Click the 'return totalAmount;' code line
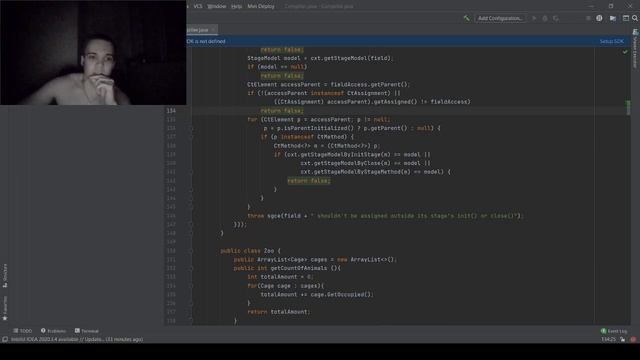The width and height of the screenshot is (640, 360). tap(279, 312)
